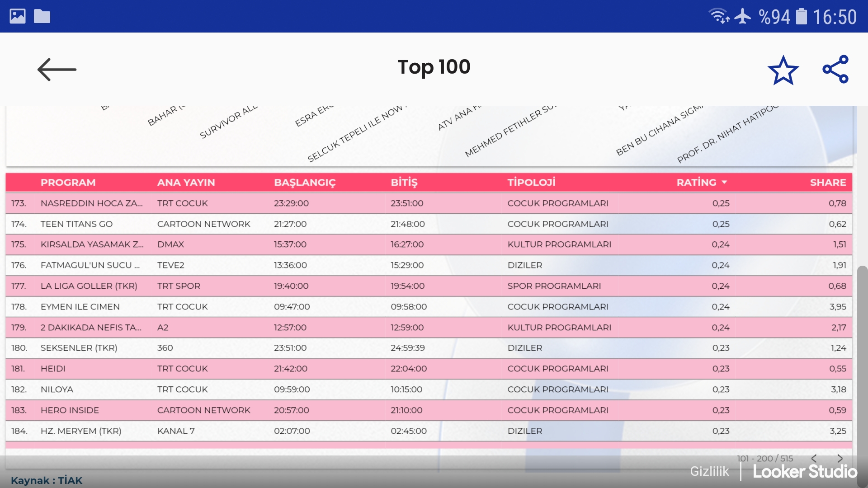This screenshot has width=868, height=488.
Task: Select row SEKSENLER (TKR)
Action: coord(429,348)
